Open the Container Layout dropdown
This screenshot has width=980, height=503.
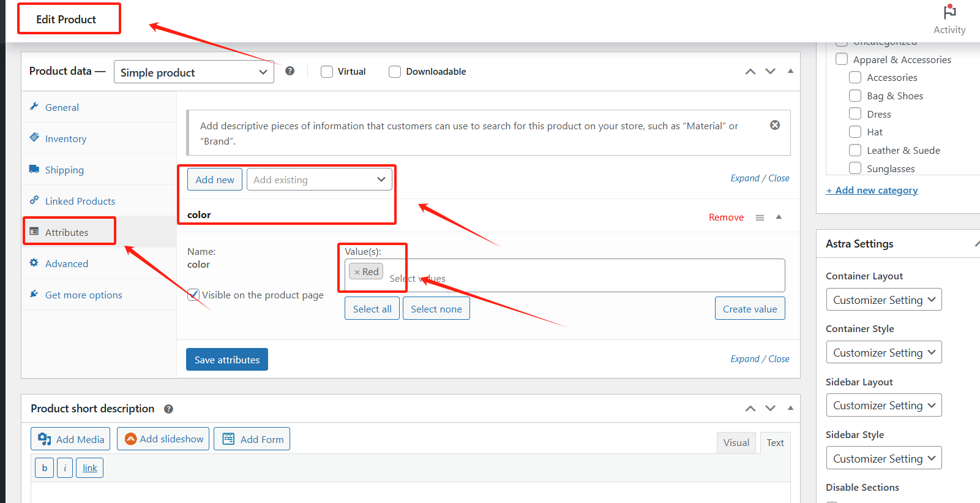(x=884, y=300)
